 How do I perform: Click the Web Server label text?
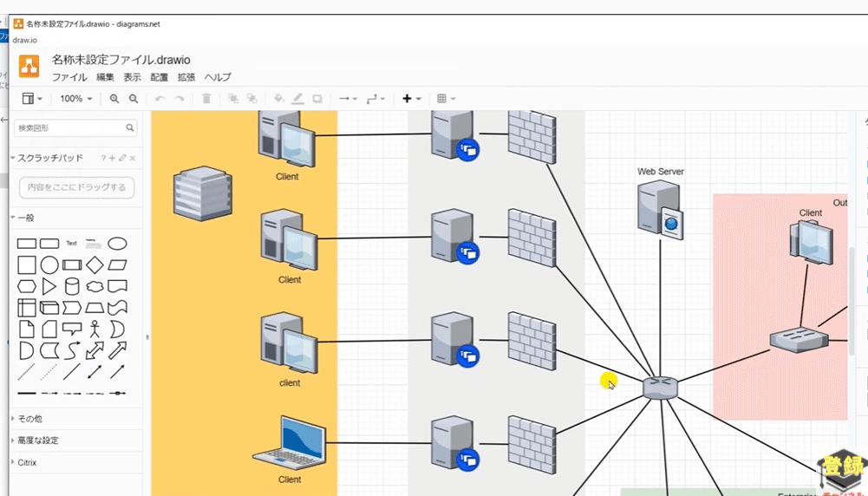coord(661,172)
